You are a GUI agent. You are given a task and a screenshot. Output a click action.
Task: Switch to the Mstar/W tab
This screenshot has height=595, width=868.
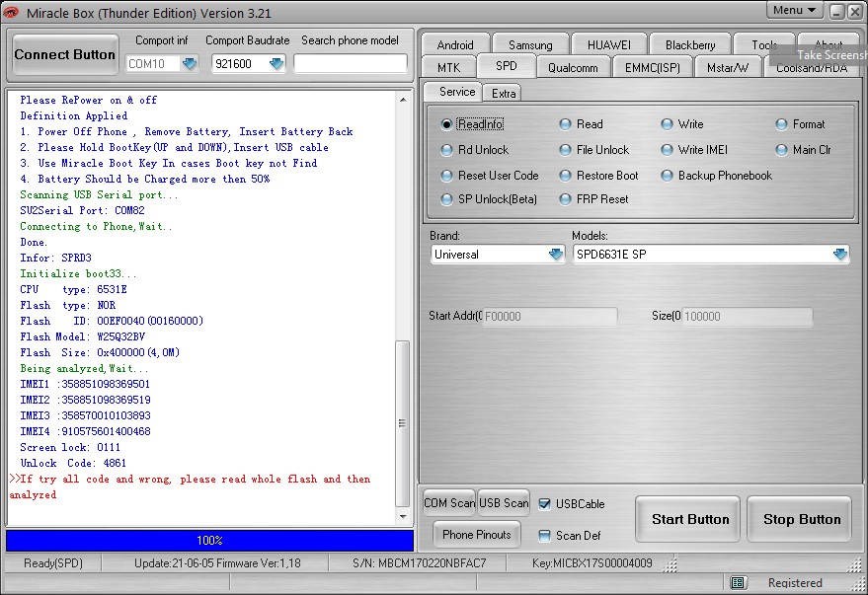[x=728, y=67]
